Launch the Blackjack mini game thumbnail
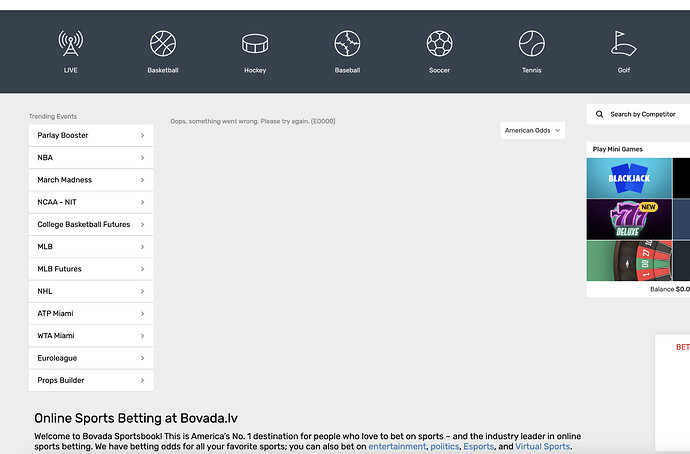This screenshot has width=690, height=454. tap(628, 178)
